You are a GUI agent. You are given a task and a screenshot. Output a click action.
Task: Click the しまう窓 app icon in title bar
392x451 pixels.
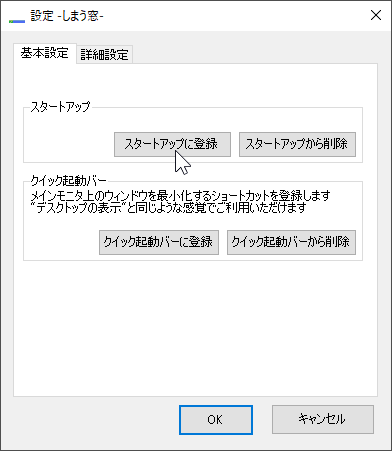17,21
